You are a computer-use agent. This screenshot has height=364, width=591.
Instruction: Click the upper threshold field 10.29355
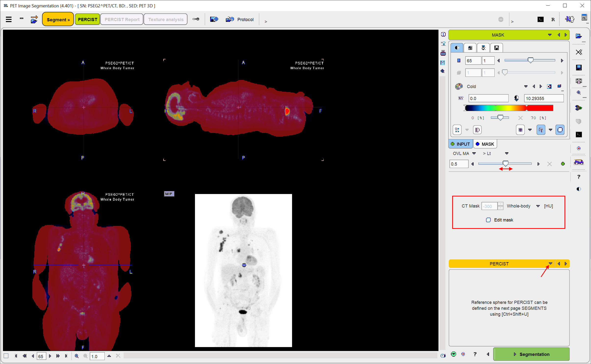tap(544, 98)
